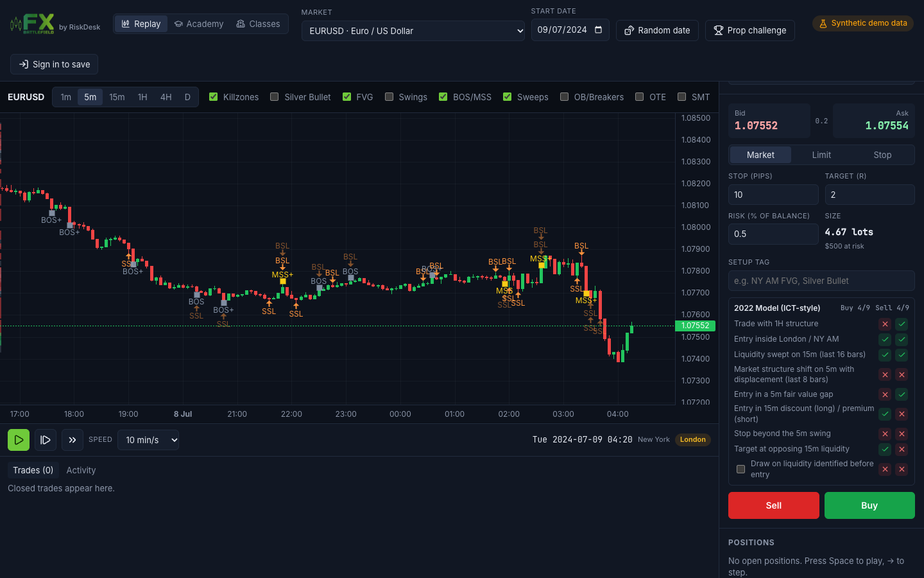
Task: Select the 15m timeframe
Action: (x=117, y=97)
